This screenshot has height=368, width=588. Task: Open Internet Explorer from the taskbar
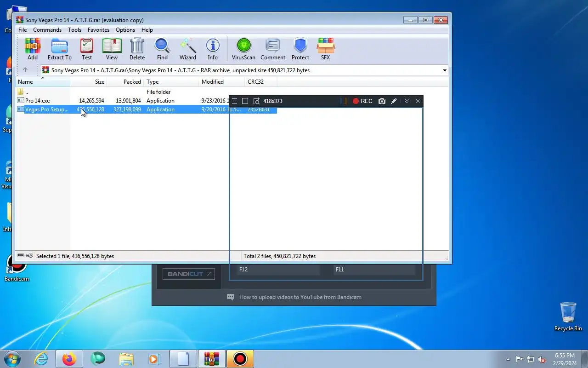[41, 359]
